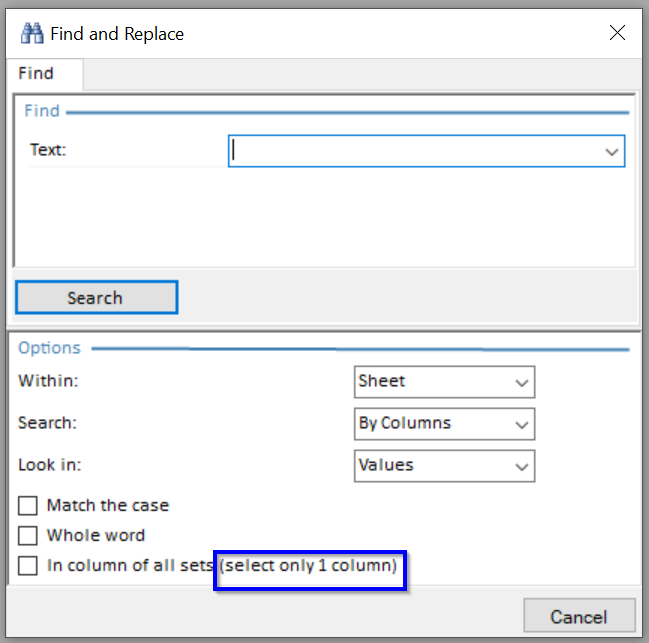Close the Find and Replace dialog
The width and height of the screenshot is (649, 643).
[617, 33]
